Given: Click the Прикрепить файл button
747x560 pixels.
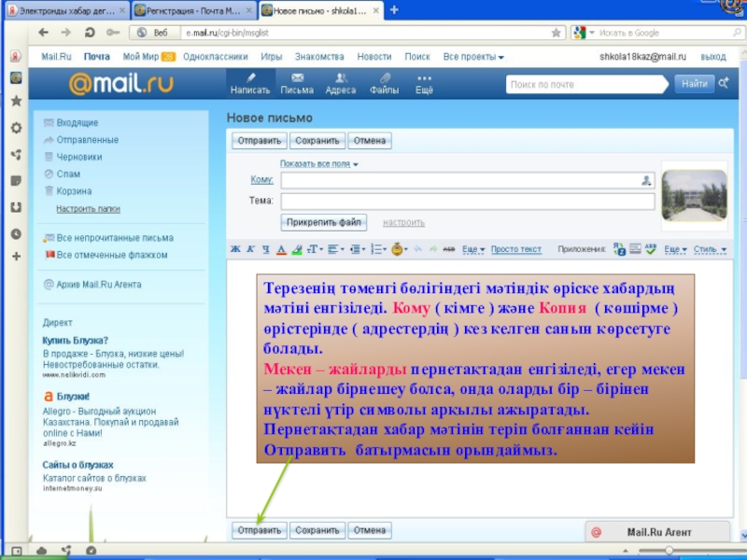Looking at the screenshot, I should pyautogui.click(x=324, y=222).
